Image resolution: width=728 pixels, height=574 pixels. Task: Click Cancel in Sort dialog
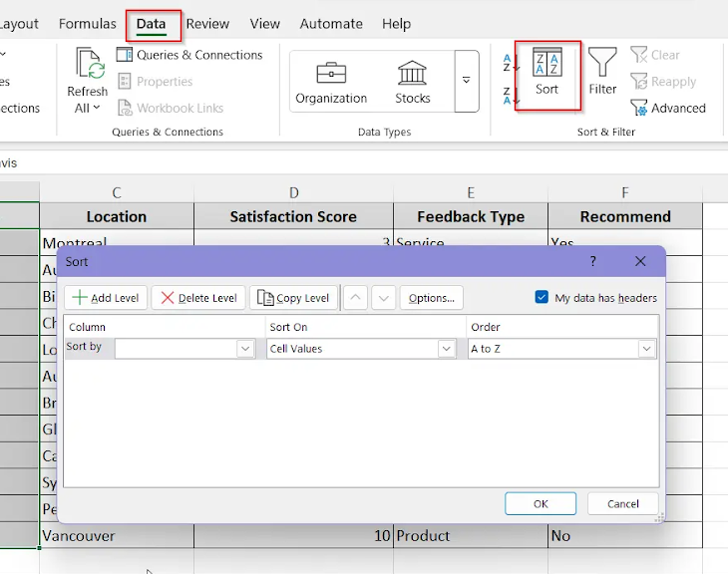point(622,504)
